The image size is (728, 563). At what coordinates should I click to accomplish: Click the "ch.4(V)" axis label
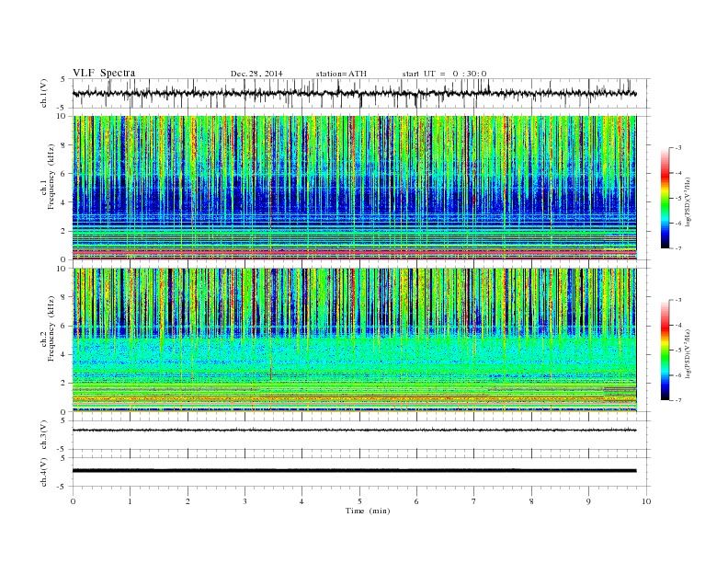44,473
